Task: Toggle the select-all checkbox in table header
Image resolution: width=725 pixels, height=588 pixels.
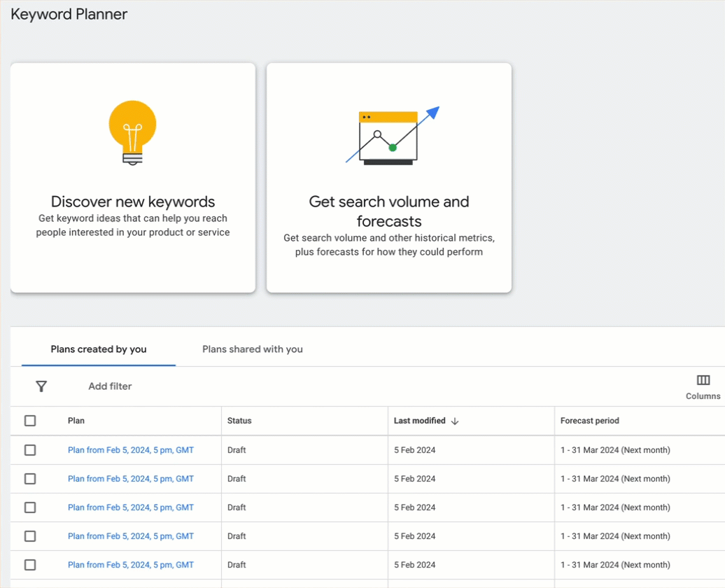Action: pos(30,421)
